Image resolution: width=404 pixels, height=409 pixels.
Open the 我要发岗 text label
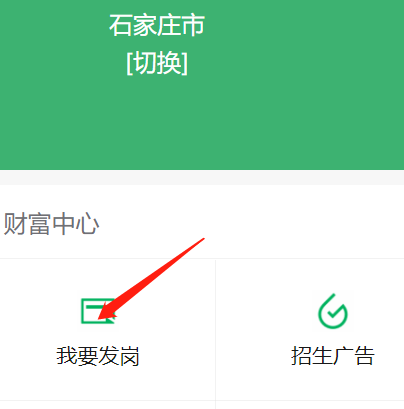[x=98, y=356]
